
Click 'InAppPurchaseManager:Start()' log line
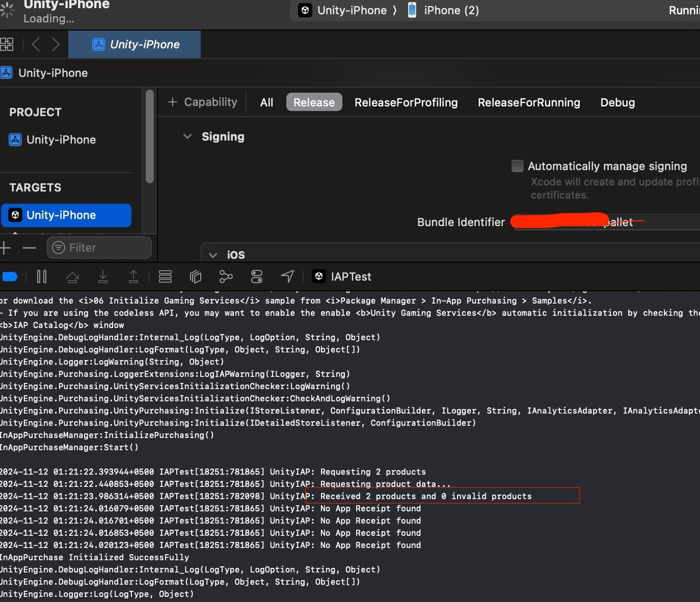[69, 447]
